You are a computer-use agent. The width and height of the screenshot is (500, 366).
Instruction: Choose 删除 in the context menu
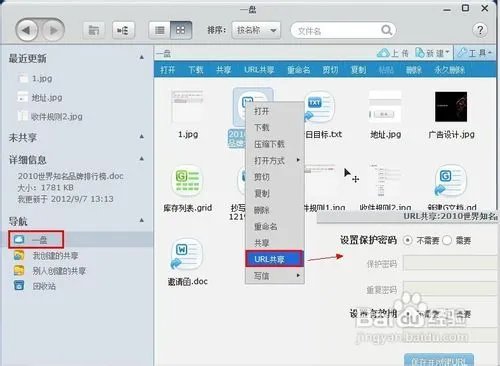tap(275, 210)
